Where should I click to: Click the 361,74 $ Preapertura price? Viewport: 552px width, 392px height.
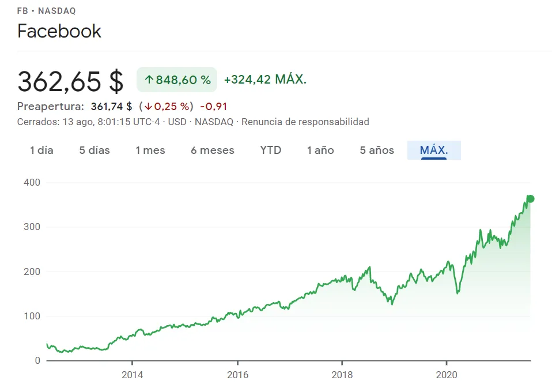pos(111,106)
